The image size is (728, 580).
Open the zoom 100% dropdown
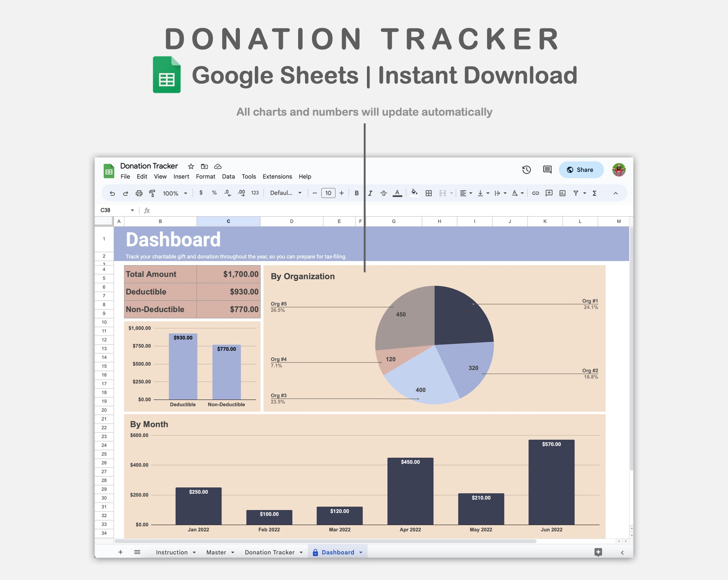175,193
